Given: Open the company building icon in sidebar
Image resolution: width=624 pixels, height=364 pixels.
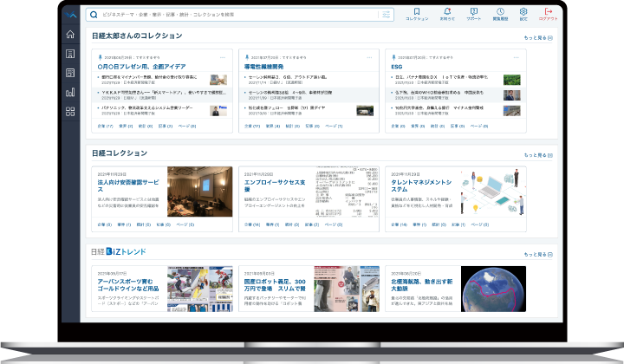Looking at the screenshot, I should click(x=70, y=54).
